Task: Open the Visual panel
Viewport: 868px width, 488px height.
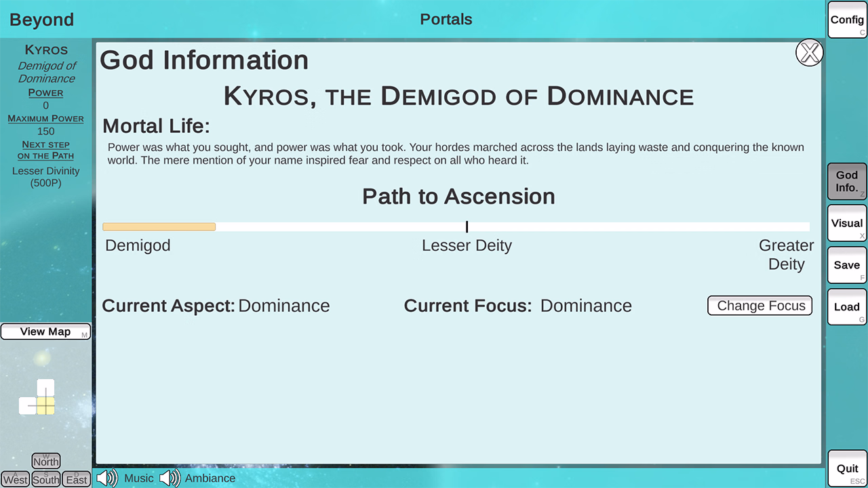Action: (x=847, y=223)
